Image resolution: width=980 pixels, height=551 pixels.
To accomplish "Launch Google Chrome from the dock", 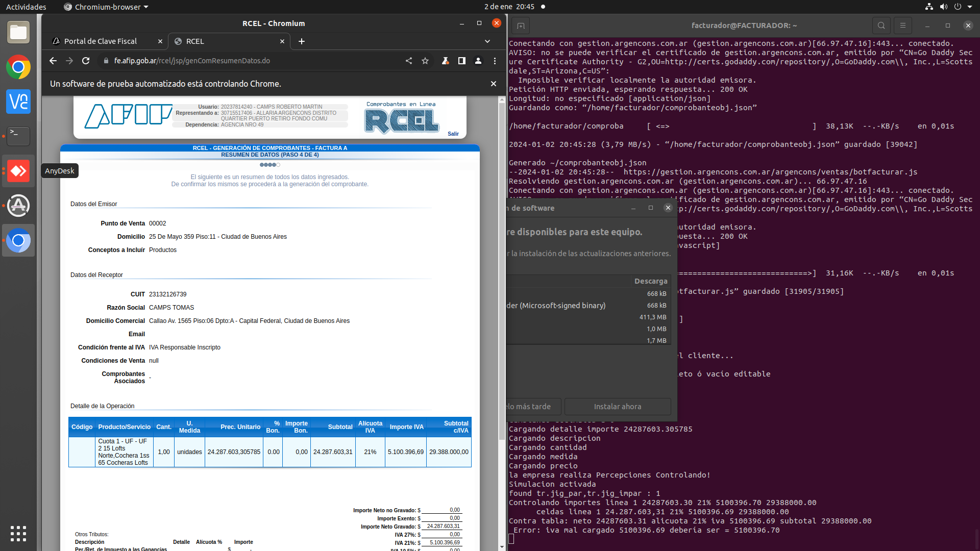I will [18, 67].
